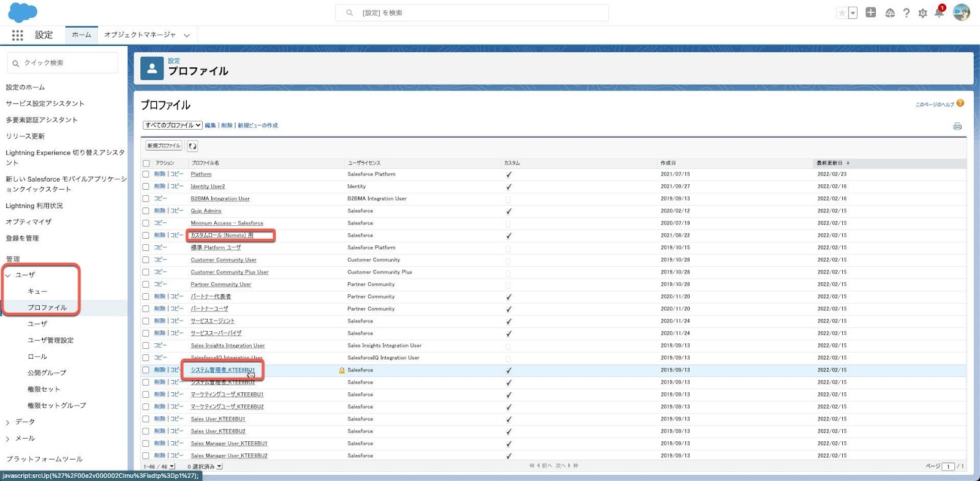
Task: Open the notifications bell
Action: 939,12
